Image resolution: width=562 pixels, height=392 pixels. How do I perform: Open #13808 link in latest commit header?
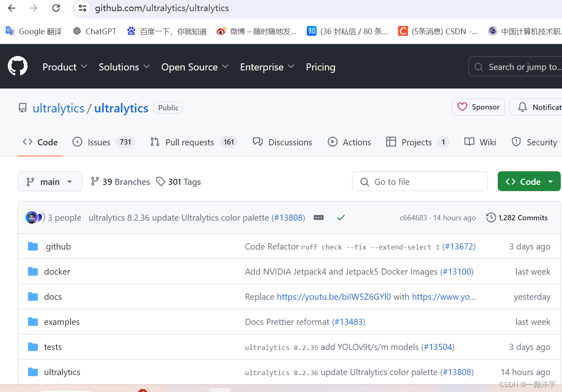(289, 217)
